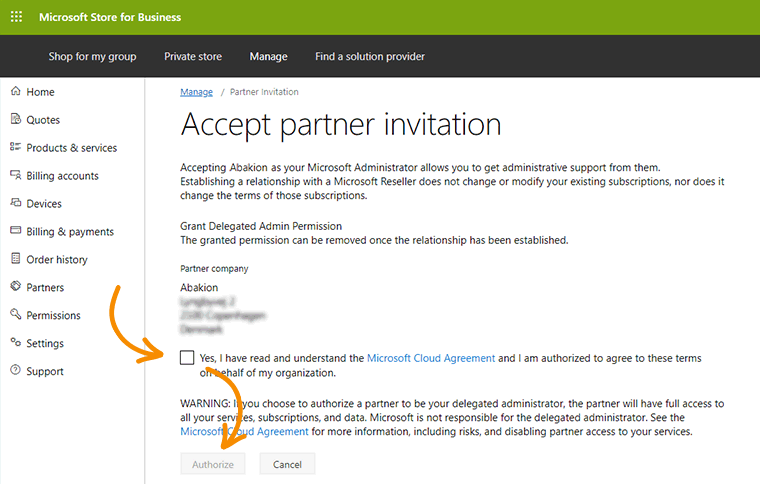Open the app launcher waffle icon

(16, 17)
